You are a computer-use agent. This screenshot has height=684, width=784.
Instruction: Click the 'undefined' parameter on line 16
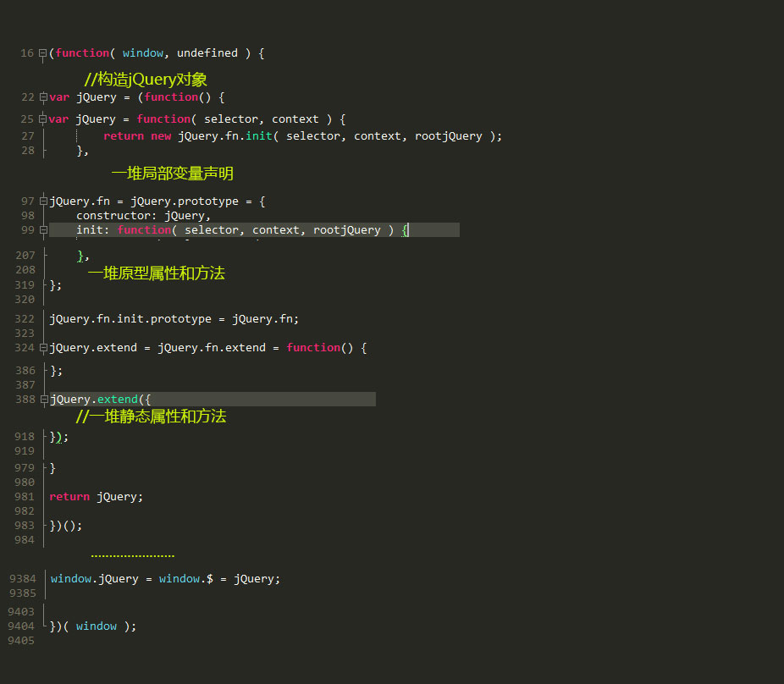207,53
